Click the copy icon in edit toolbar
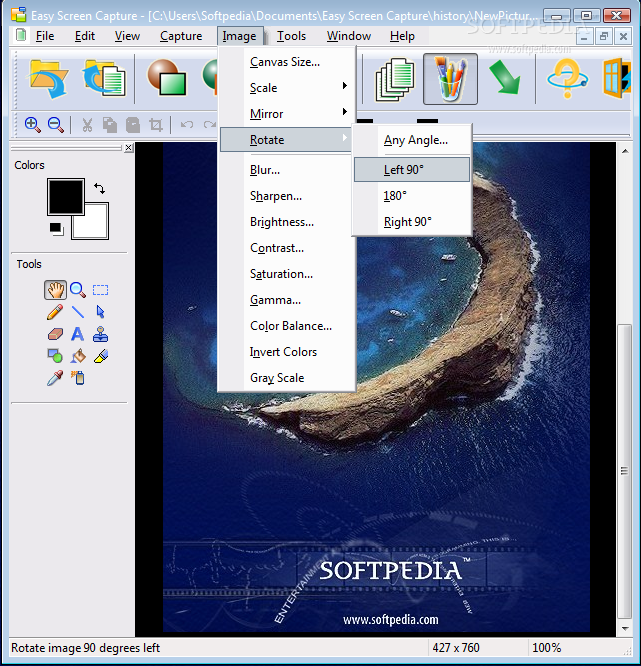641x666 pixels. coord(110,125)
